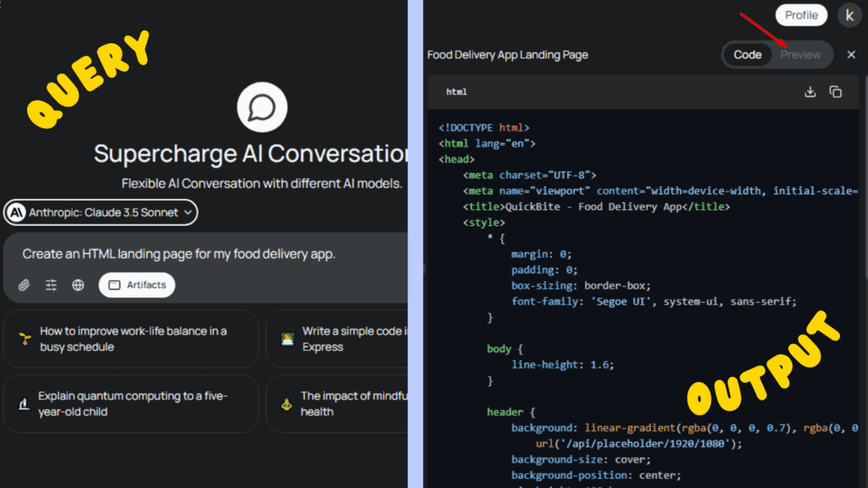Switch to the Preview view

click(800, 54)
